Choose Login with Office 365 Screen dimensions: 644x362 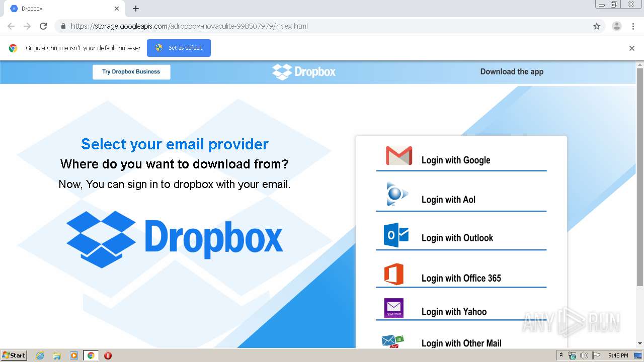(461, 278)
